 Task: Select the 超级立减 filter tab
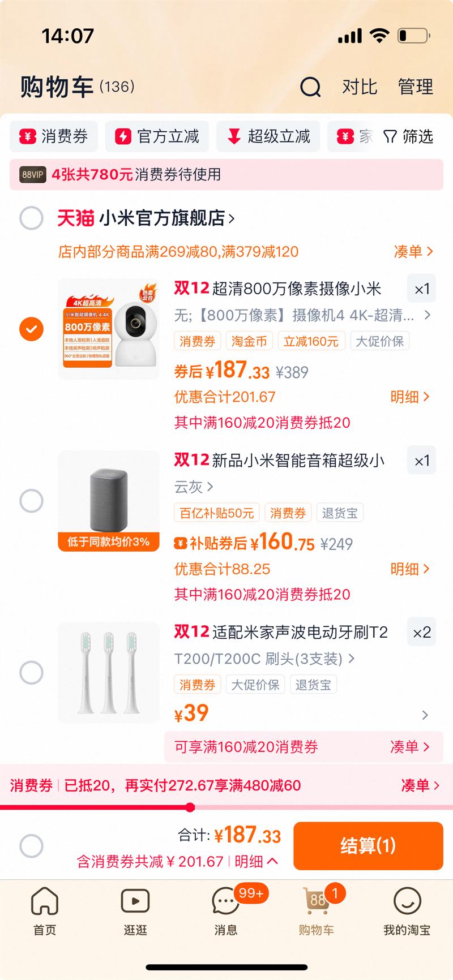pyautogui.click(x=268, y=136)
